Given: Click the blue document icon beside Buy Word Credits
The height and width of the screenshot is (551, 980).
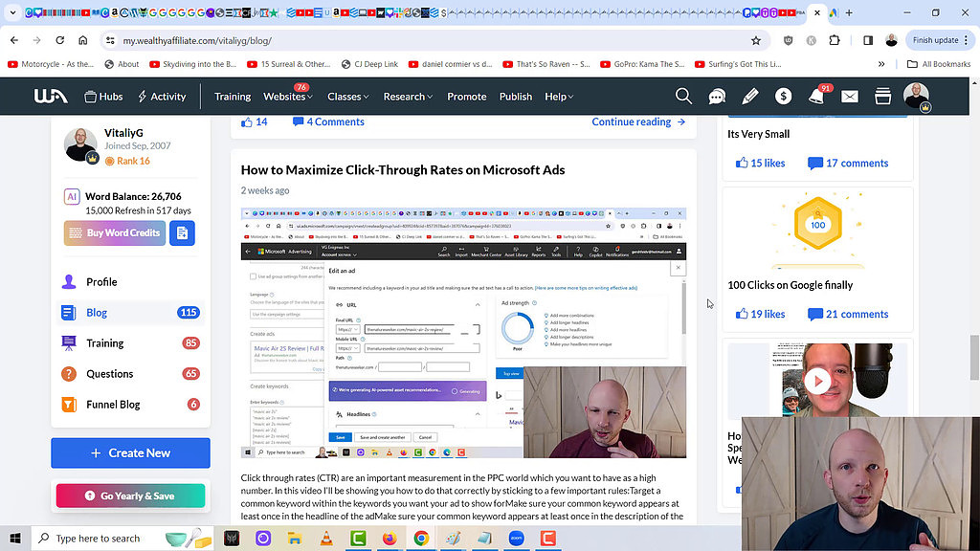Looking at the screenshot, I should pos(182,233).
